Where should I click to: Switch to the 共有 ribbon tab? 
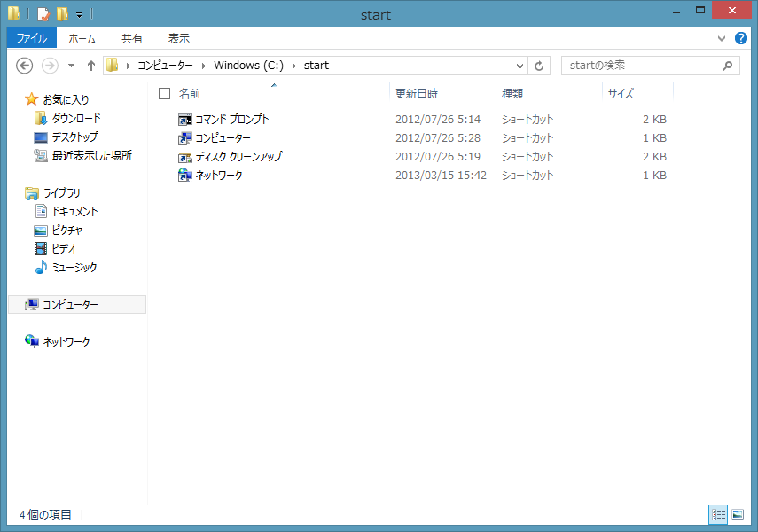coord(131,39)
